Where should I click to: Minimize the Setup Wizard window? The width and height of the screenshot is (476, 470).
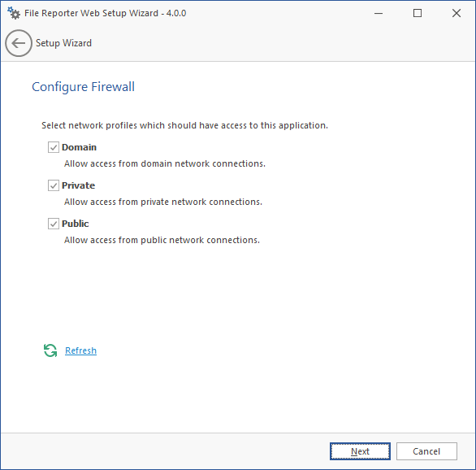[379, 13]
